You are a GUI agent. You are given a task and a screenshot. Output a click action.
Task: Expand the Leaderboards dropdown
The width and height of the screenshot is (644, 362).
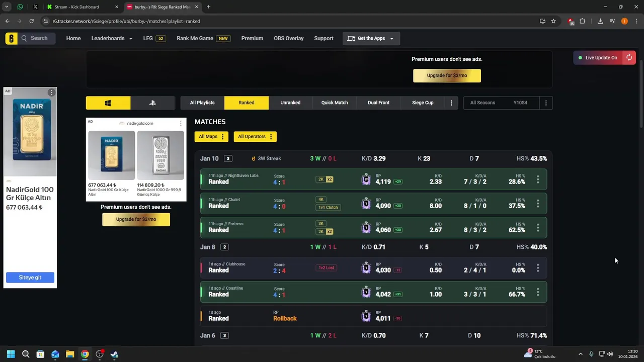click(x=112, y=38)
